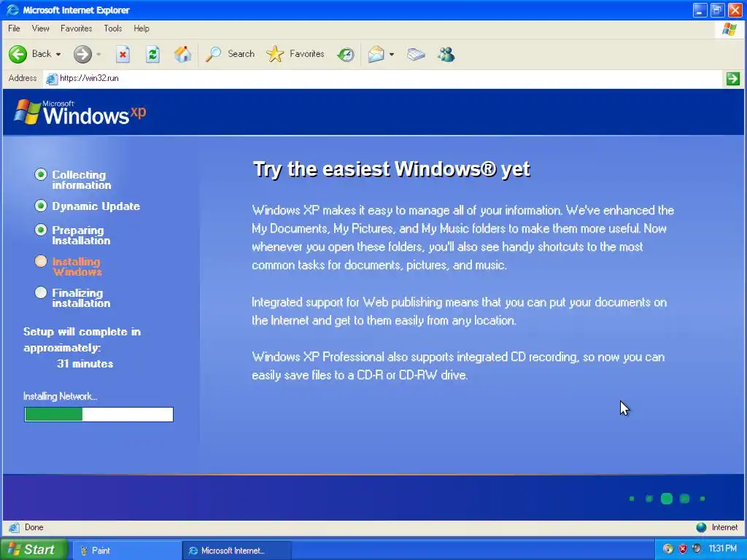
Task: Click the 'Done' status bar text
Action: [x=34, y=528]
